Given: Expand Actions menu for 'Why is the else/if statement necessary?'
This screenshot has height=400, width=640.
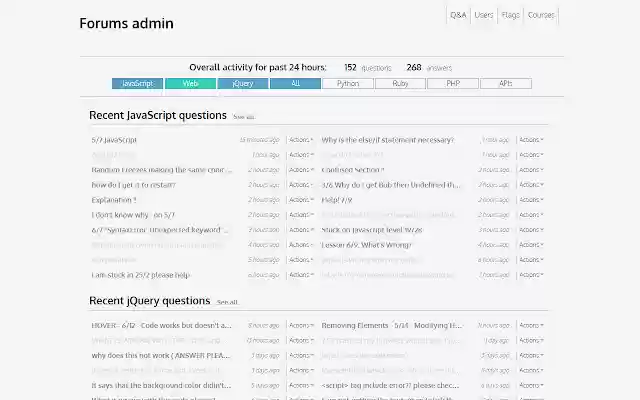Looking at the screenshot, I should (x=531, y=140).
